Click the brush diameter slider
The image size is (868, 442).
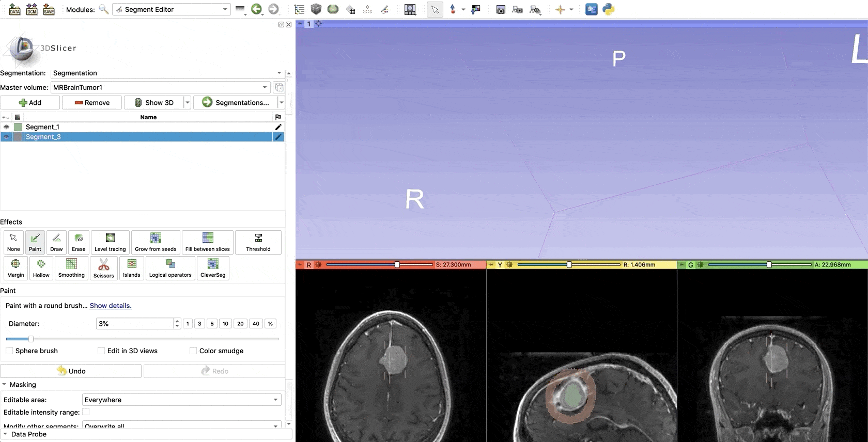pyautogui.click(x=143, y=339)
